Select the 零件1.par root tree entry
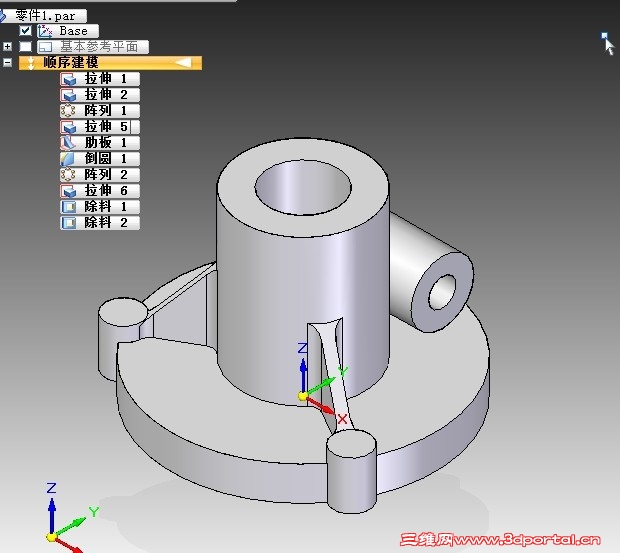 44,16
